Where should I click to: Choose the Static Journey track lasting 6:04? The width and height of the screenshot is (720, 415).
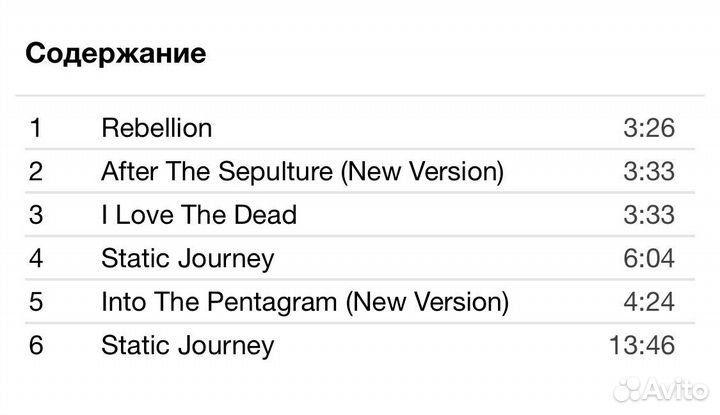[187, 258]
